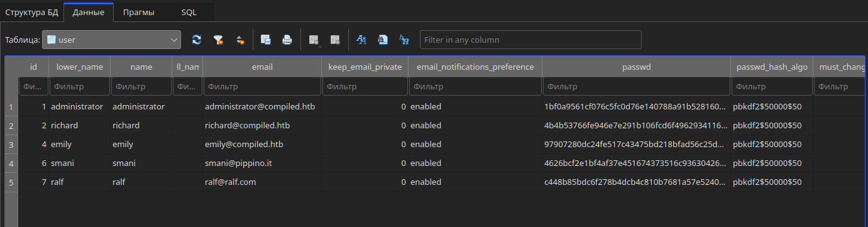Print the displayed table data
This screenshot has height=227, width=868.
[x=287, y=40]
